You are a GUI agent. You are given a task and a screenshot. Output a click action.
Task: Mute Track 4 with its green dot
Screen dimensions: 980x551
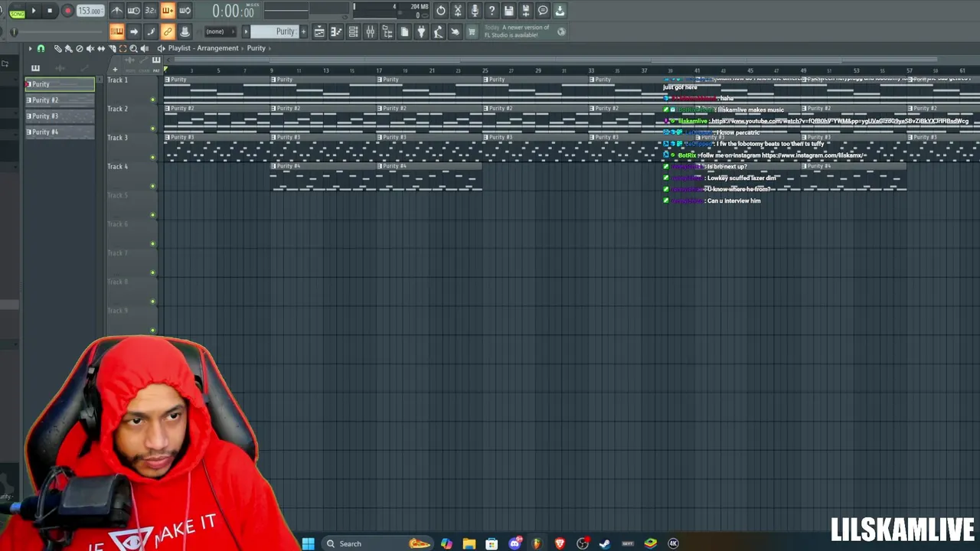point(153,186)
